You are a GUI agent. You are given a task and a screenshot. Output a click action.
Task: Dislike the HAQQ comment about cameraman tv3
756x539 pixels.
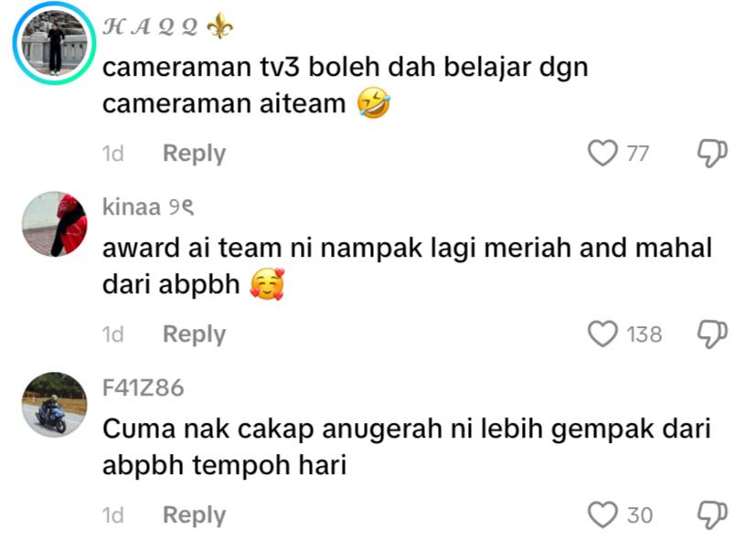713,153
